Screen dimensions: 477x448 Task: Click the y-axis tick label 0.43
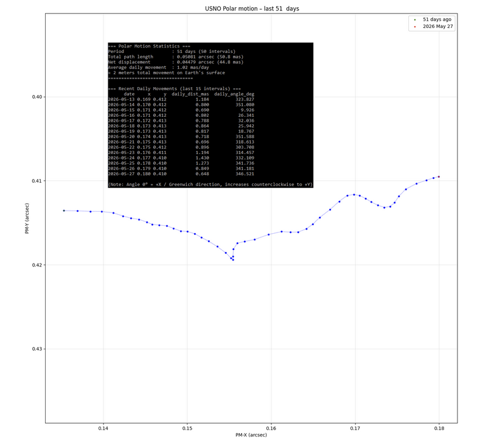tap(37, 349)
